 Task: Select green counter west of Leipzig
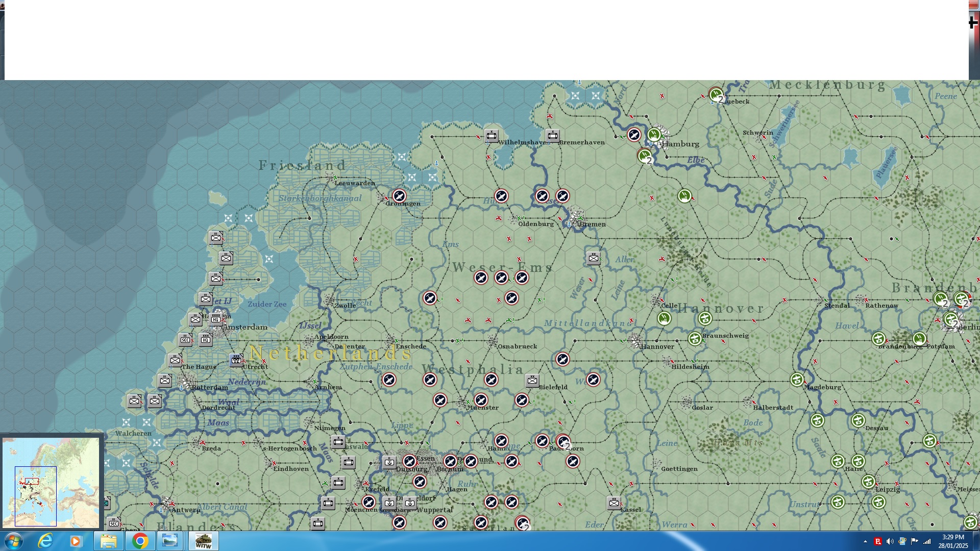[x=868, y=482]
